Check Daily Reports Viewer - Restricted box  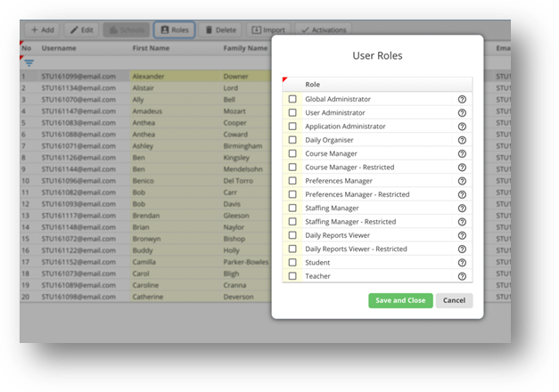coord(292,249)
